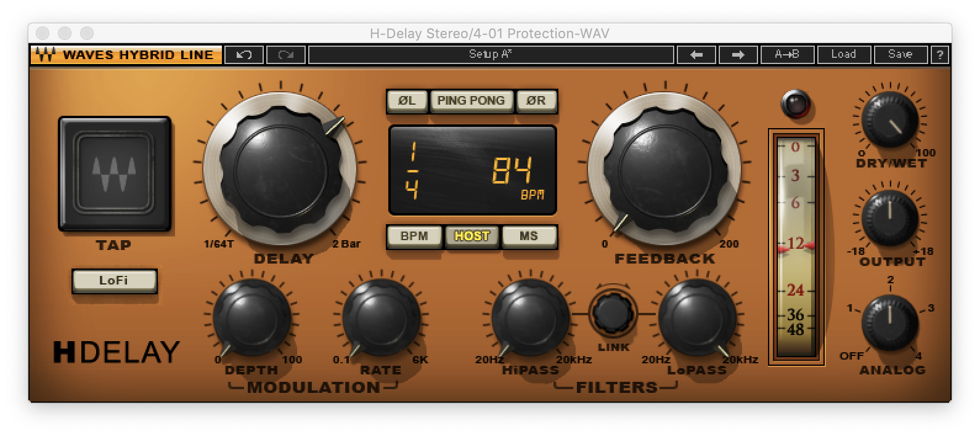Go to next preset with right arrow
Viewport: 980px width, 436px height.
point(738,55)
